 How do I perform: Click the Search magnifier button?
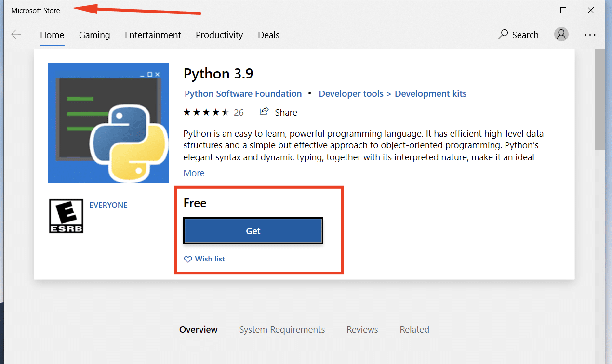coord(518,35)
